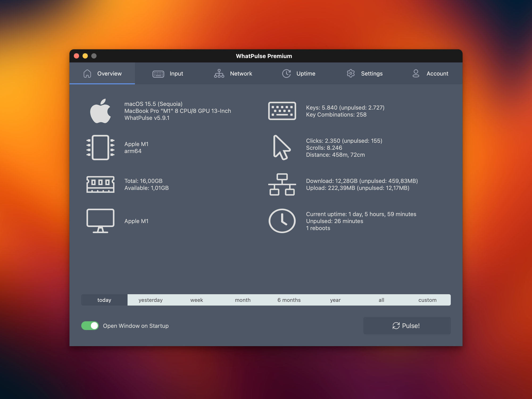Click the Apple logo system icon
The height and width of the screenshot is (399, 532).
[100, 111]
